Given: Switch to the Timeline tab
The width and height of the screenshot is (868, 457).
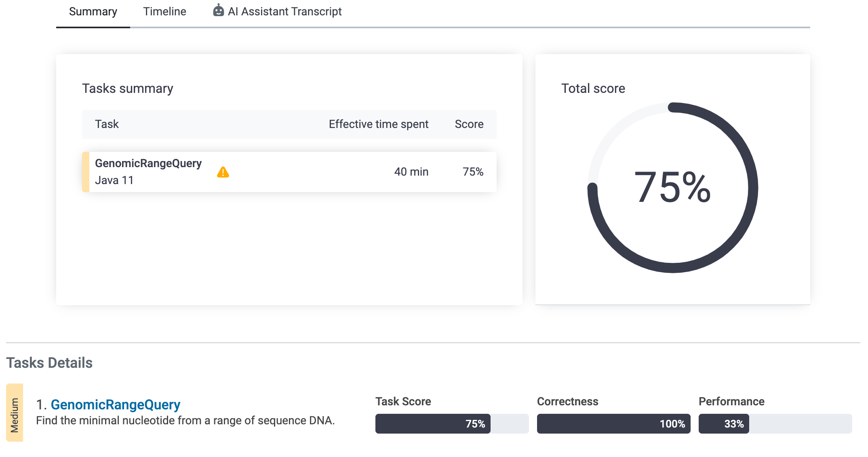Looking at the screenshot, I should [164, 12].
